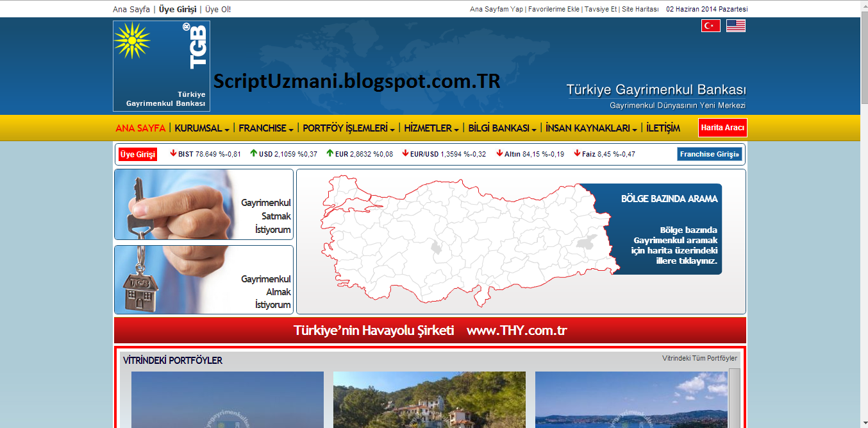The image size is (868, 428).
Task: Click Tavsiye Et link
Action: click(x=601, y=9)
